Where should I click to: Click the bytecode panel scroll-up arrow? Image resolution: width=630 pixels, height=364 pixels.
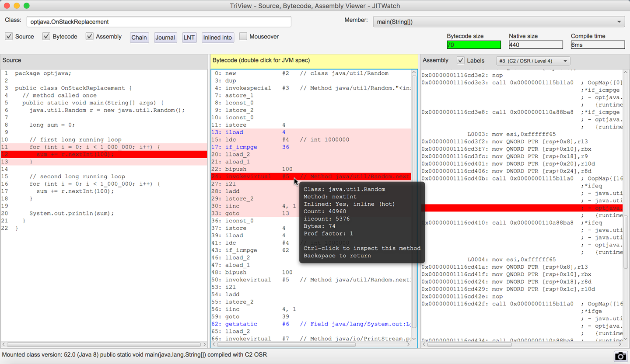coord(414,73)
